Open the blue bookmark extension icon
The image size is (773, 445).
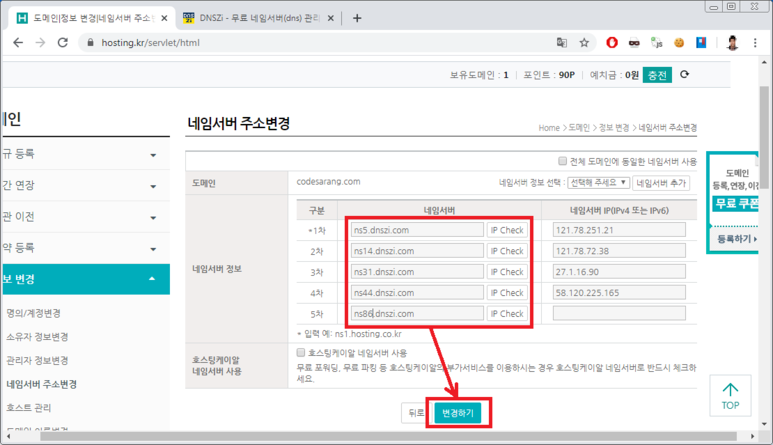click(701, 43)
